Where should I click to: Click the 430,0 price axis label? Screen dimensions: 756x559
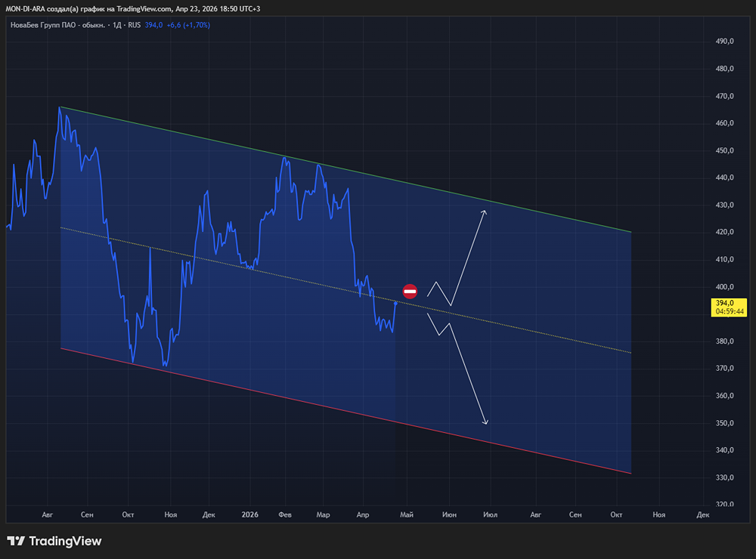(x=725, y=205)
